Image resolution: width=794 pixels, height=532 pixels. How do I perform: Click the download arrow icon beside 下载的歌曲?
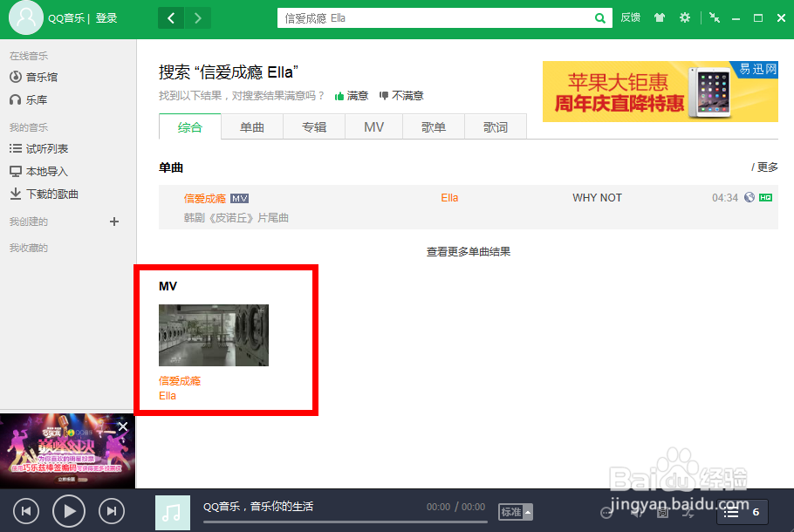(16, 194)
